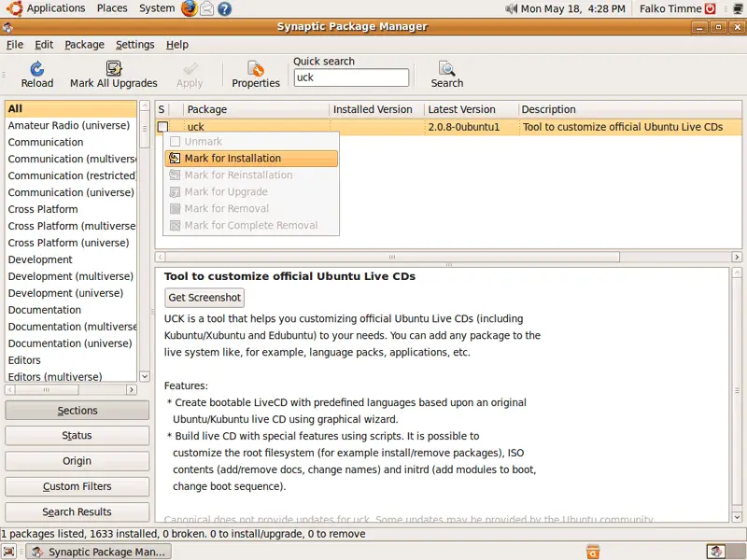
Task: Click the 2.0.8-0ubuntu1 version cell
Action: click(463, 127)
